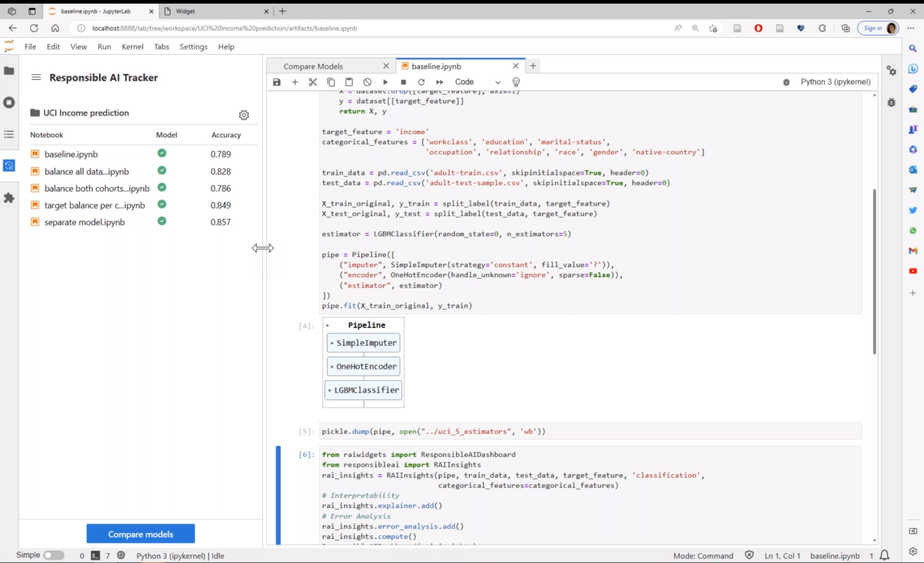The image size is (924, 563).
Task: Expand the Pipeline diagram arrow
Action: point(328,325)
